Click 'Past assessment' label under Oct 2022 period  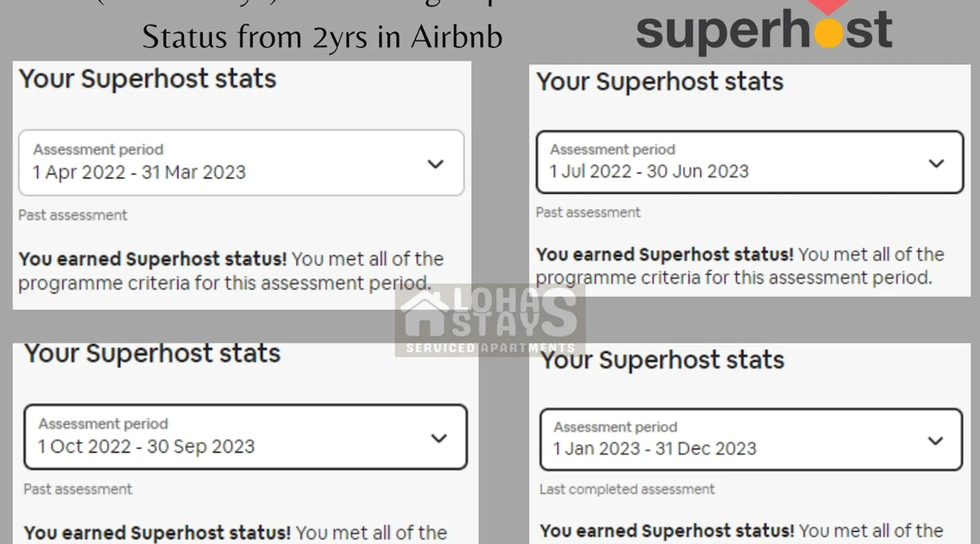pyautogui.click(x=77, y=490)
